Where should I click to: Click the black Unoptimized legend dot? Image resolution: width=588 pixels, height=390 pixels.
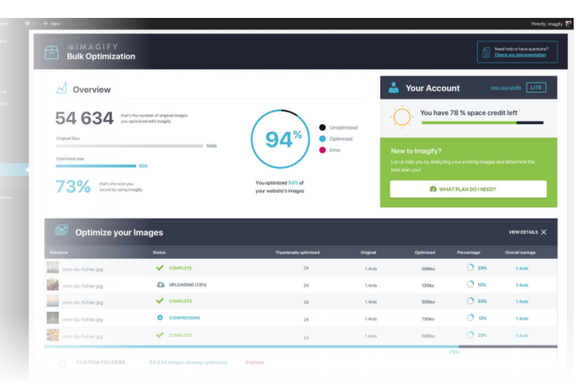[322, 127]
